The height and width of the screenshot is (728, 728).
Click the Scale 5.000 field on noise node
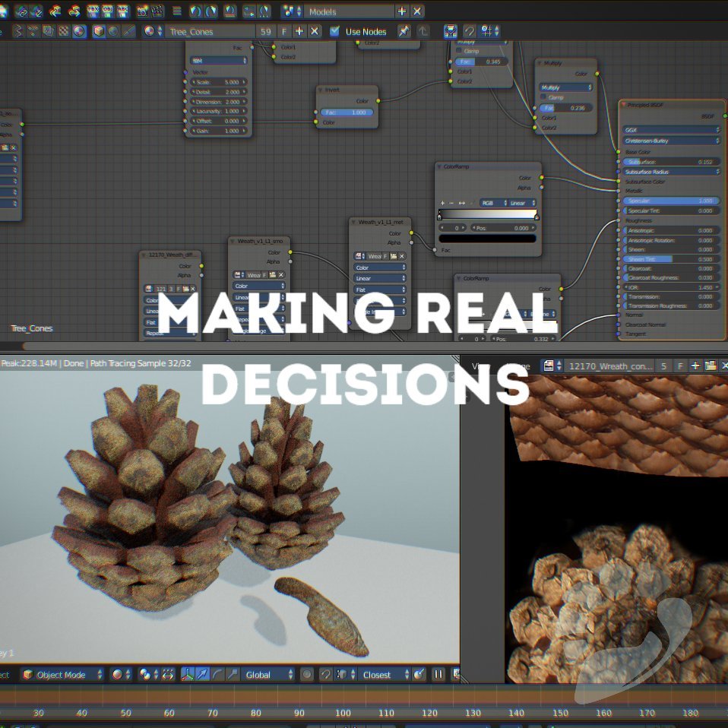pyautogui.click(x=218, y=82)
